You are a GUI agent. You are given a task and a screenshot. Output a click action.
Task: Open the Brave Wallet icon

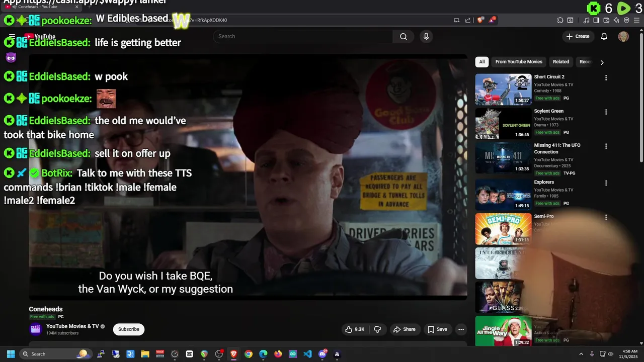606,20
